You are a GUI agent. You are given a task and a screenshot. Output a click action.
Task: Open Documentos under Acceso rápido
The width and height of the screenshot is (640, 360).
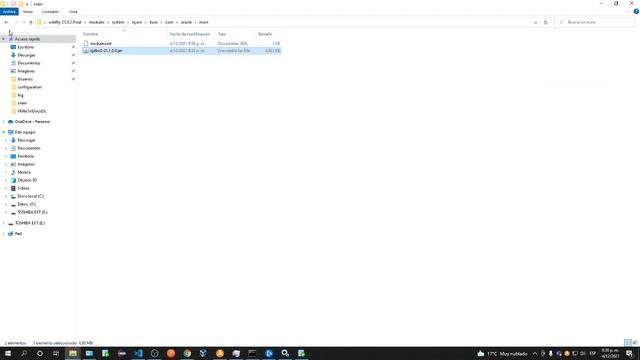click(x=29, y=63)
